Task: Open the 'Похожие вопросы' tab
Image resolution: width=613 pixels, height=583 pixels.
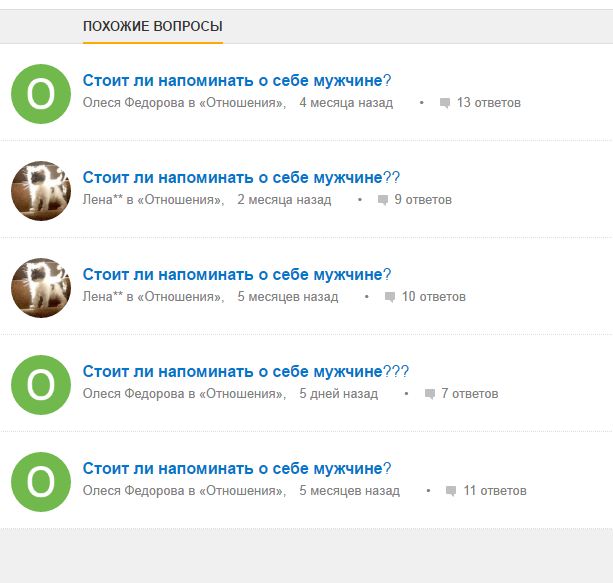Action: [x=152, y=26]
